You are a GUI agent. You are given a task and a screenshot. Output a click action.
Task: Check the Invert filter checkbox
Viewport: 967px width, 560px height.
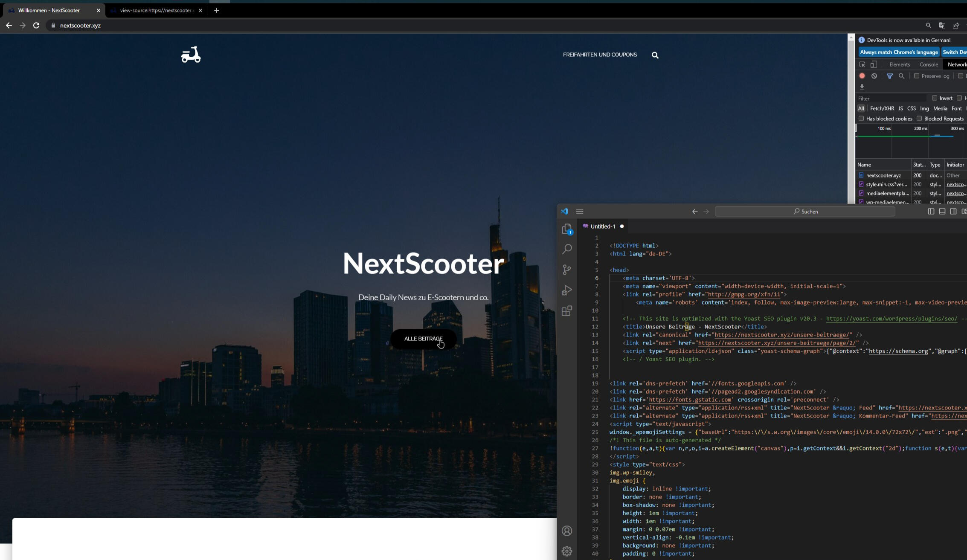coord(934,98)
